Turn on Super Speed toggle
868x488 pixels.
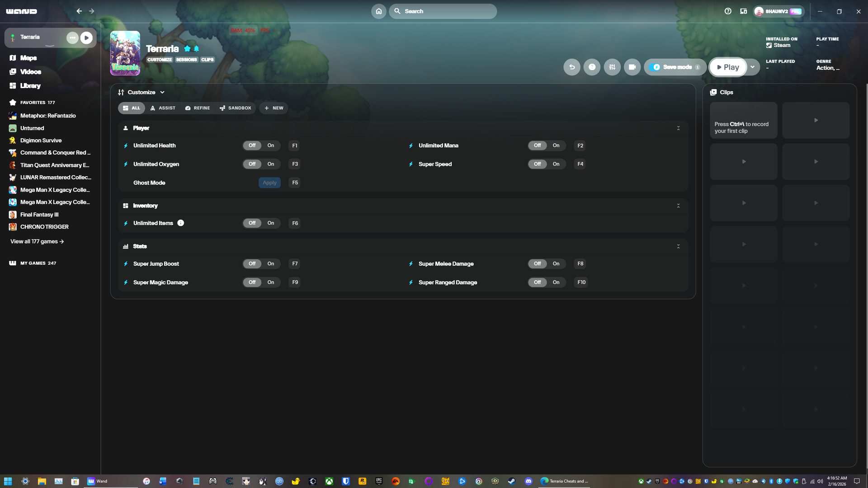click(x=556, y=164)
